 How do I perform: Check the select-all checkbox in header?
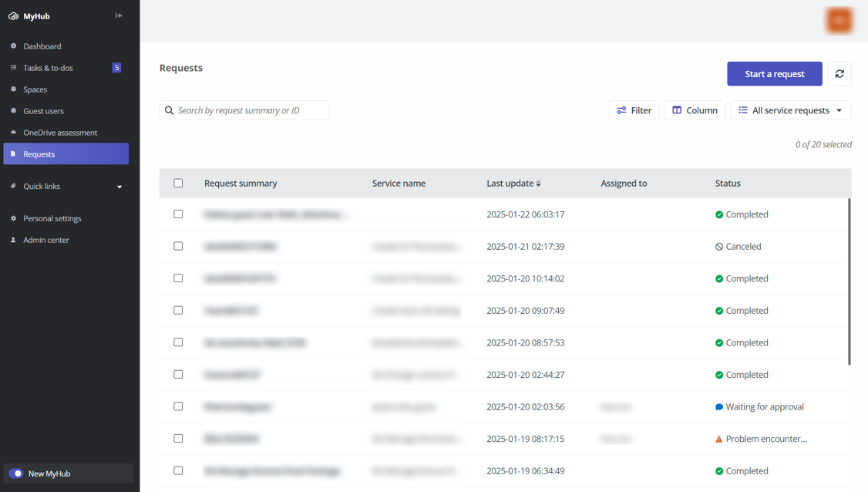(x=178, y=184)
